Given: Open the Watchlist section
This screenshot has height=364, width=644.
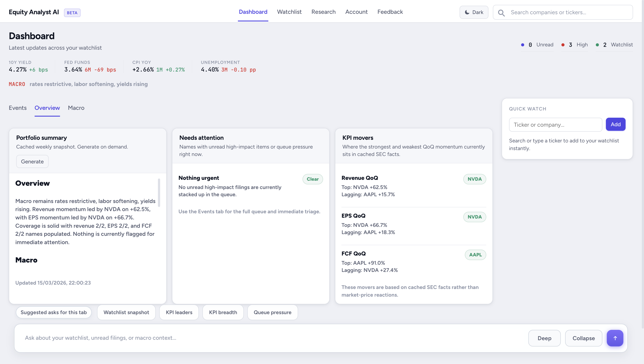Looking at the screenshot, I should [x=289, y=12].
